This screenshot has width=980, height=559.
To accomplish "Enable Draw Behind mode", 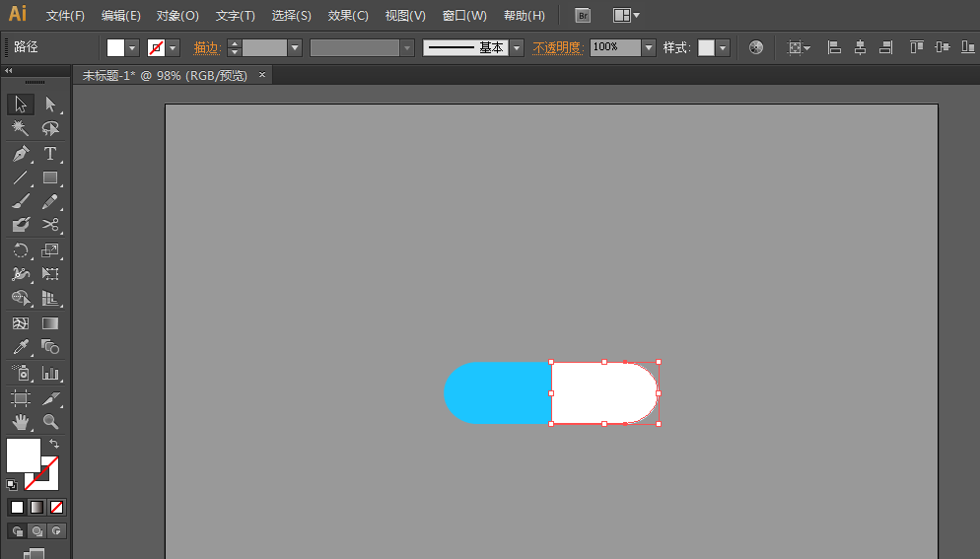I will tap(36, 530).
